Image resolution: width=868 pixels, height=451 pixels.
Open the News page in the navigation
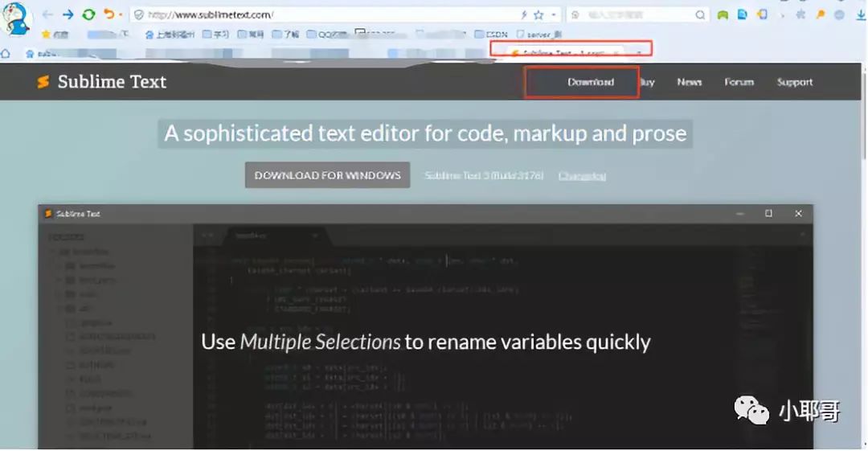[690, 82]
